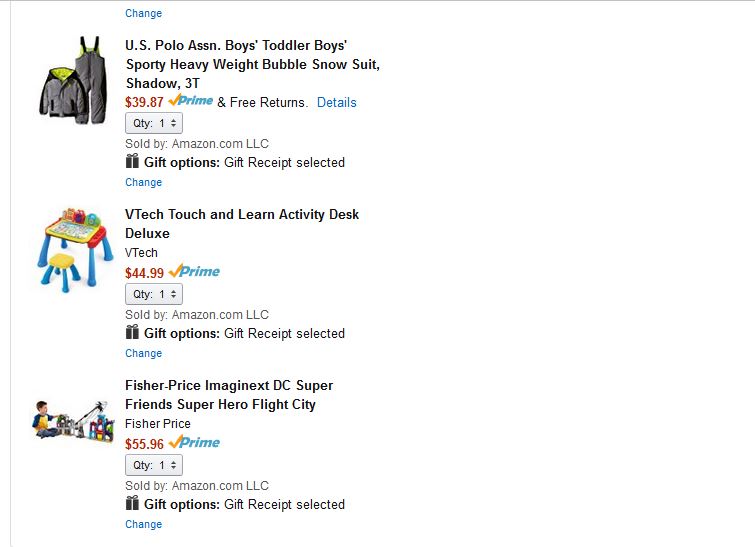Screen dimensions: 755x547
Task: Click the Prime logo beside the $39.87 price
Action: point(191,101)
